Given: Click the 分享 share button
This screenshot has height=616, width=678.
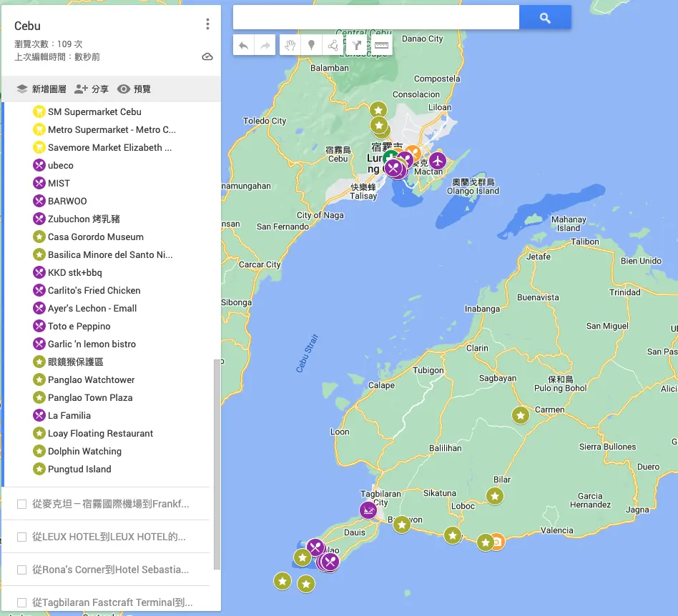Looking at the screenshot, I should click(x=92, y=89).
